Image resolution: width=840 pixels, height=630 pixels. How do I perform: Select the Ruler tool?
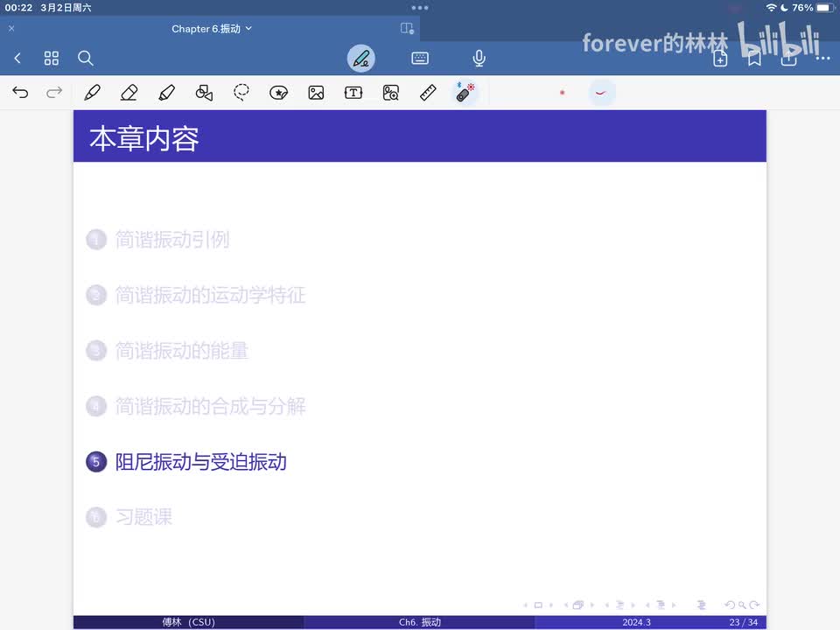click(x=428, y=93)
